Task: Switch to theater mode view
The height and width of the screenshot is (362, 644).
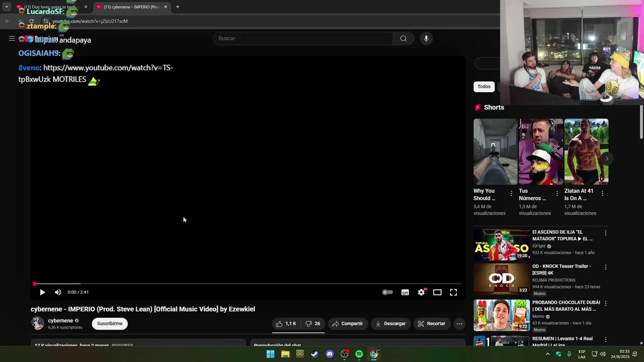Action: [437, 292]
